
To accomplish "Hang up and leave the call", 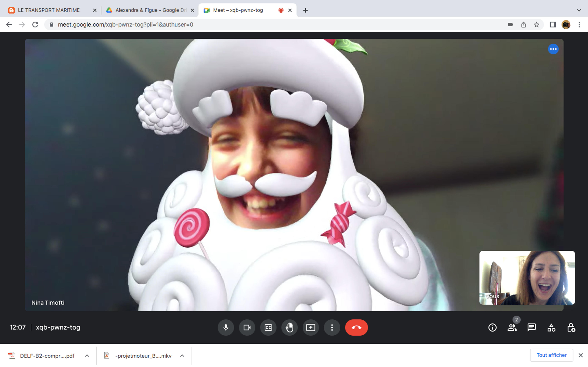I will [x=356, y=327].
